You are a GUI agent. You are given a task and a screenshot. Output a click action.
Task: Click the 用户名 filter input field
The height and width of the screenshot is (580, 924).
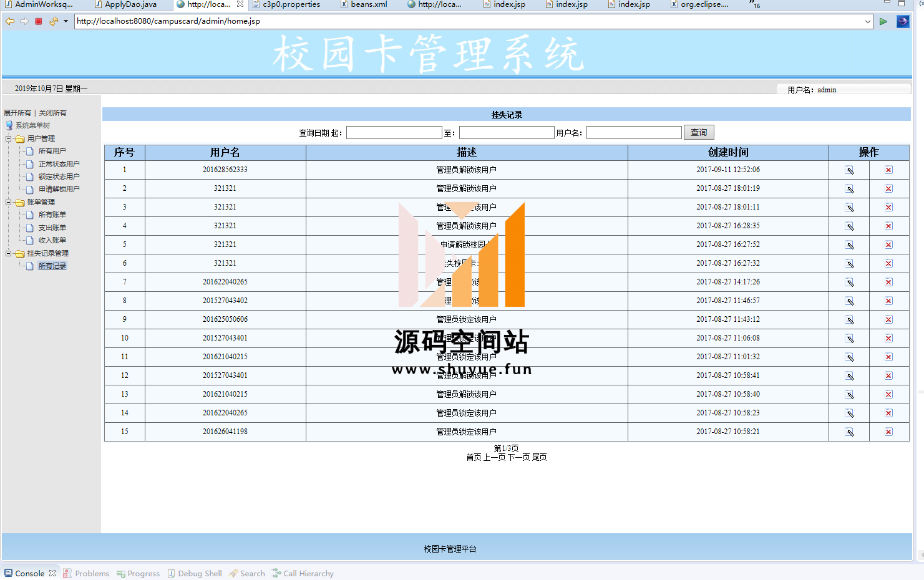click(x=634, y=133)
